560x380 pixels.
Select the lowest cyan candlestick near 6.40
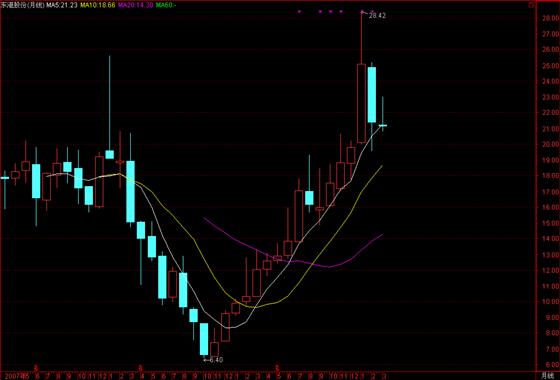pyautogui.click(x=204, y=339)
